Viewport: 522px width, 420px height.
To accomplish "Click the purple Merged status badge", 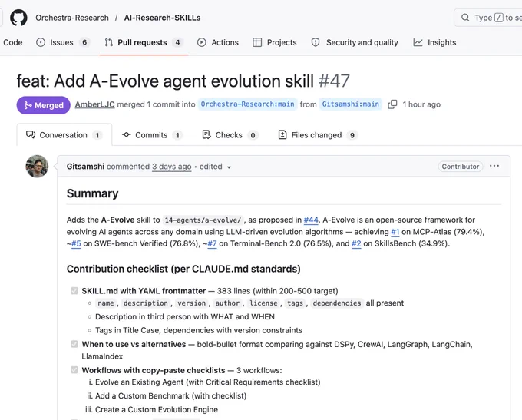I will click(x=43, y=105).
